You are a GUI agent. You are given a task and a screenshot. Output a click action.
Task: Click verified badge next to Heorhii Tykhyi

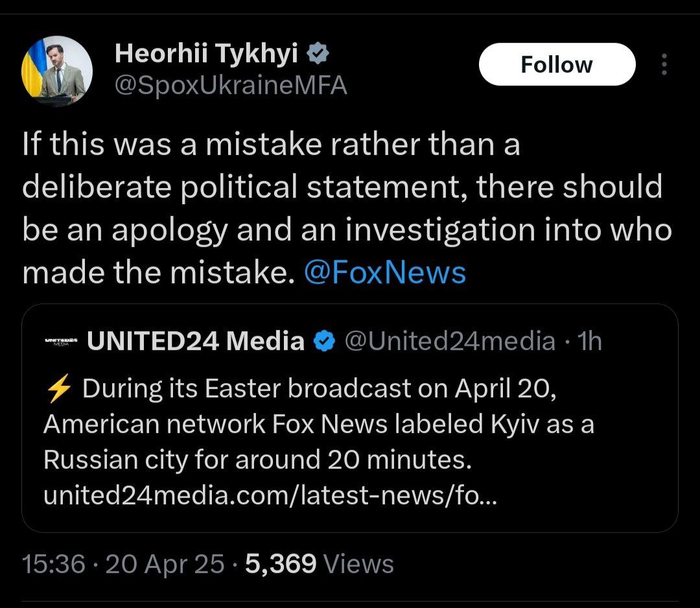pos(319,55)
